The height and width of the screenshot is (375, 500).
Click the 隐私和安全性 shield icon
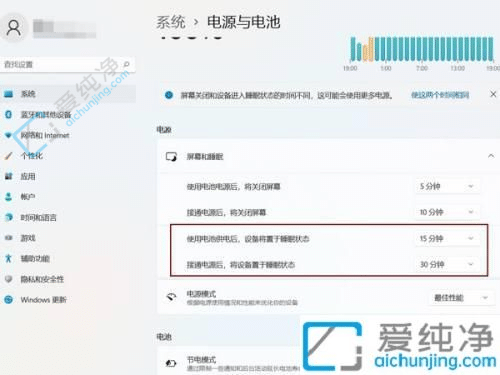click(8, 279)
